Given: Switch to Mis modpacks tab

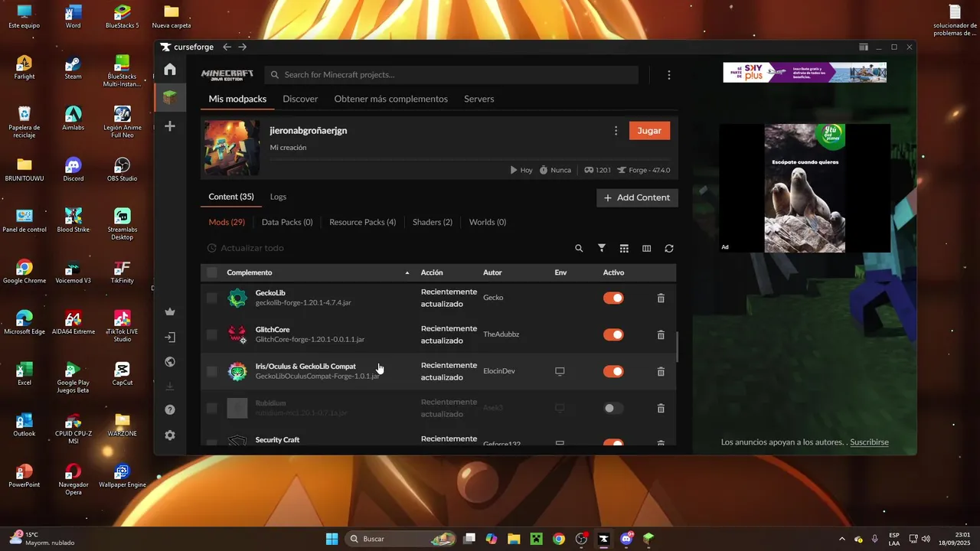Looking at the screenshot, I should coord(237,99).
